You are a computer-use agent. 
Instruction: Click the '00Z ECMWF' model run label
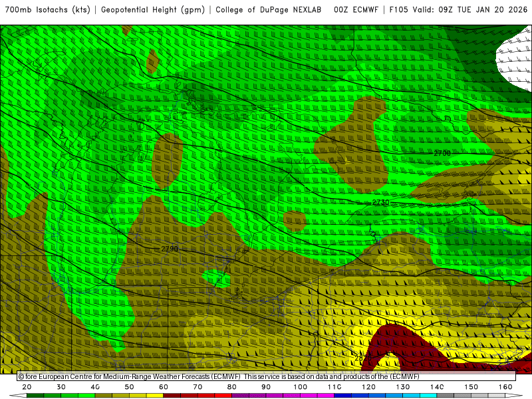pyautogui.click(x=356, y=10)
